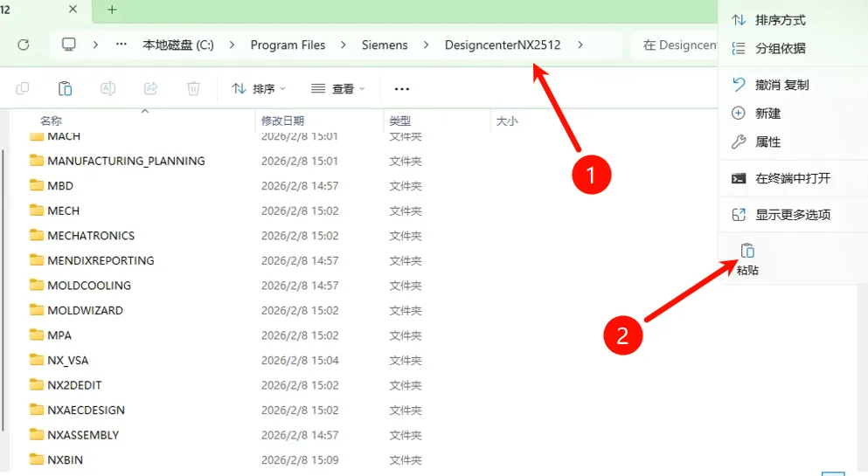Open a new tab with plus button
Viewport: 868px width, 476px height.
112,10
